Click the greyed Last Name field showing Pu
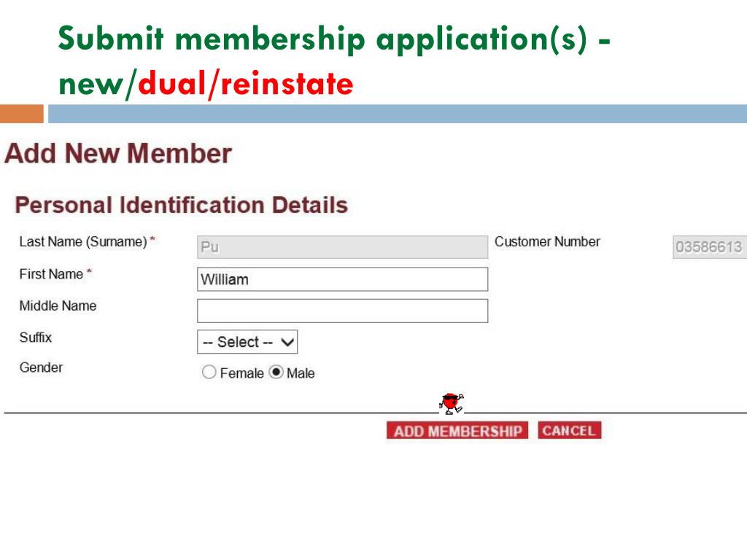This screenshot has width=747, height=560. [343, 247]
